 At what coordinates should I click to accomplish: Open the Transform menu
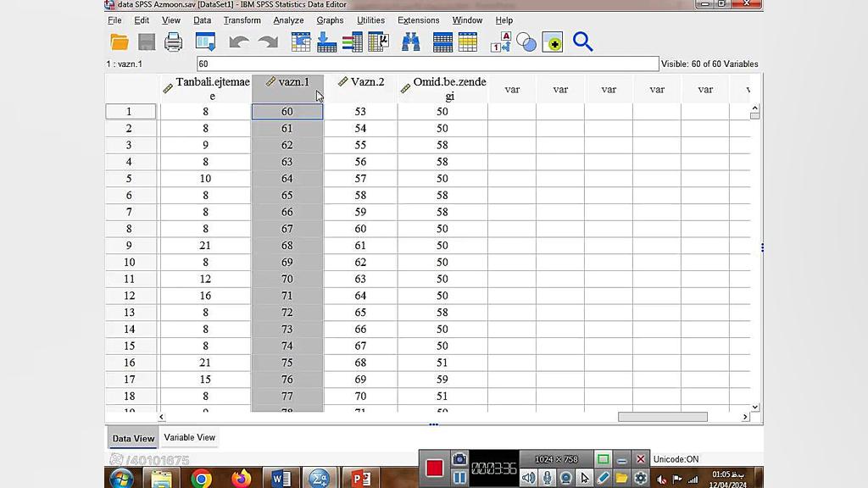pyautogui.click(x=242, y=20)
